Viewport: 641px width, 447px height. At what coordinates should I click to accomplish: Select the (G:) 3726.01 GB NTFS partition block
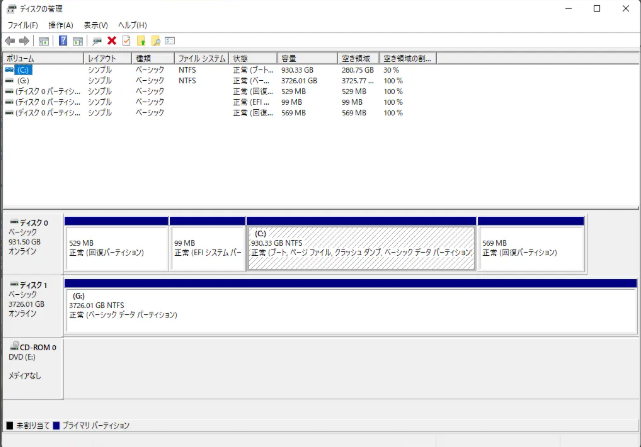351,306
